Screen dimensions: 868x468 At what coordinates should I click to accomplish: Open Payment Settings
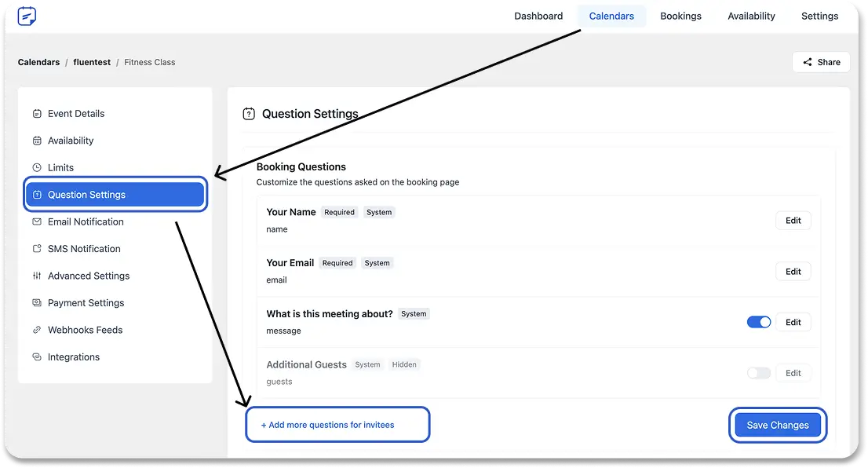click(x=115, y=303)
